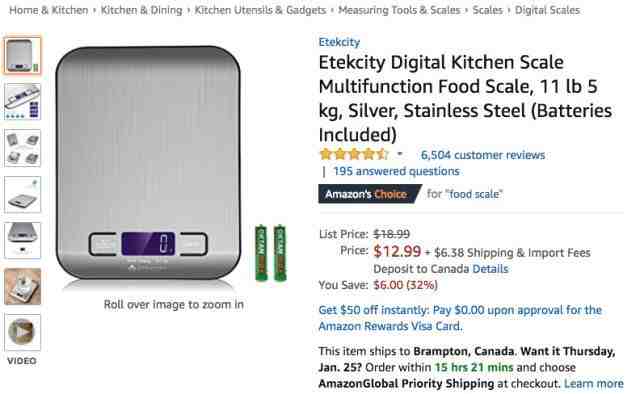
Task: Open the "food scale" keyword link
Action: tap(476, 194)
